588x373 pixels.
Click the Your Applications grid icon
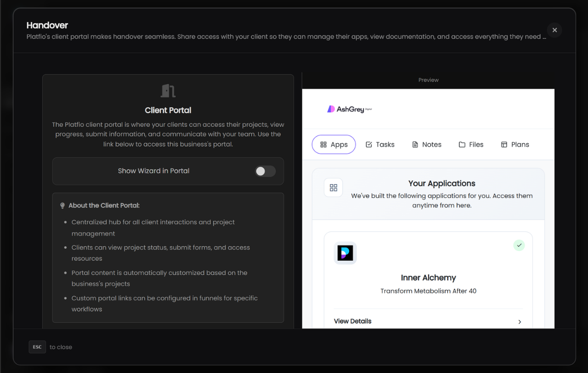(x=333, y=187)
